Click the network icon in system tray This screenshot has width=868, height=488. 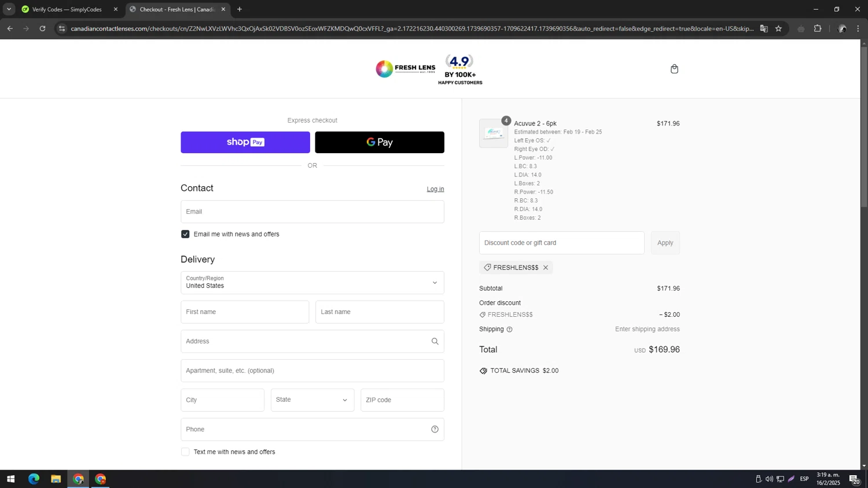[x=780, y=479]
